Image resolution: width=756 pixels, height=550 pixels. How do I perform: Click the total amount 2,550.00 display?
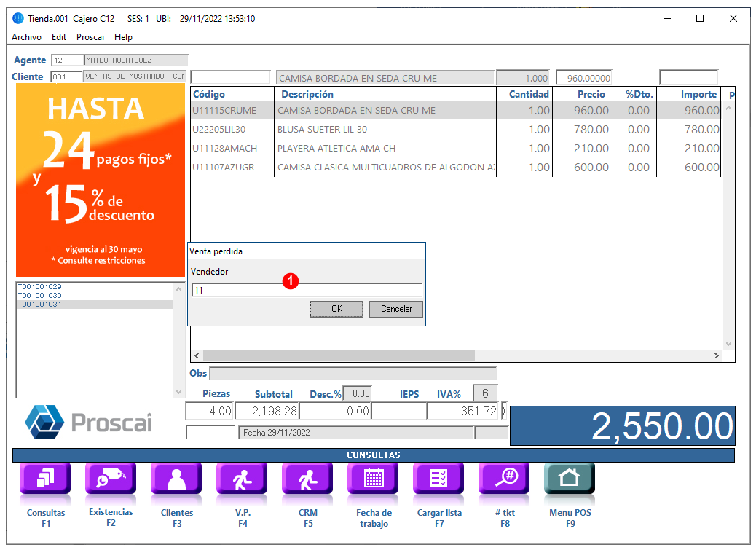coord(623,426)
